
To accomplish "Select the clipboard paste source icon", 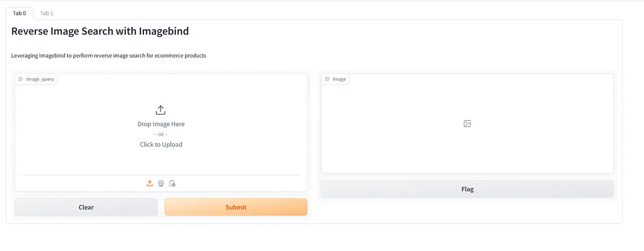I will click(173, 184).
